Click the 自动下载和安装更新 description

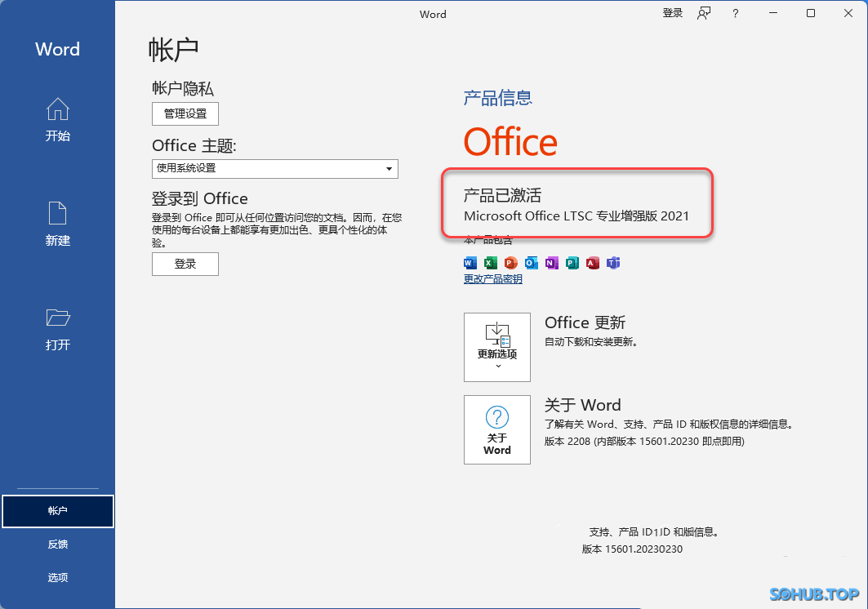click(x=591, y=342)
